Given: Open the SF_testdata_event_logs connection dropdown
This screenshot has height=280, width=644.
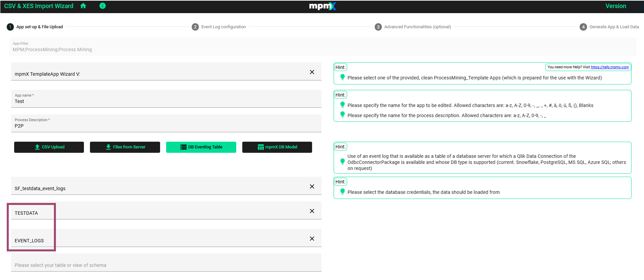Looking at the screenshot, I should click(166, 186).
